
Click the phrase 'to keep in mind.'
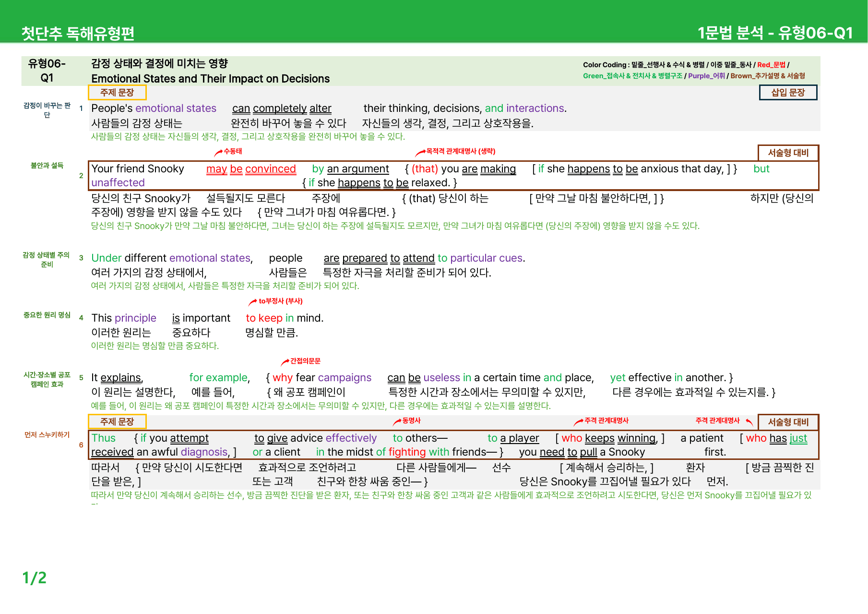coord(285,318)
